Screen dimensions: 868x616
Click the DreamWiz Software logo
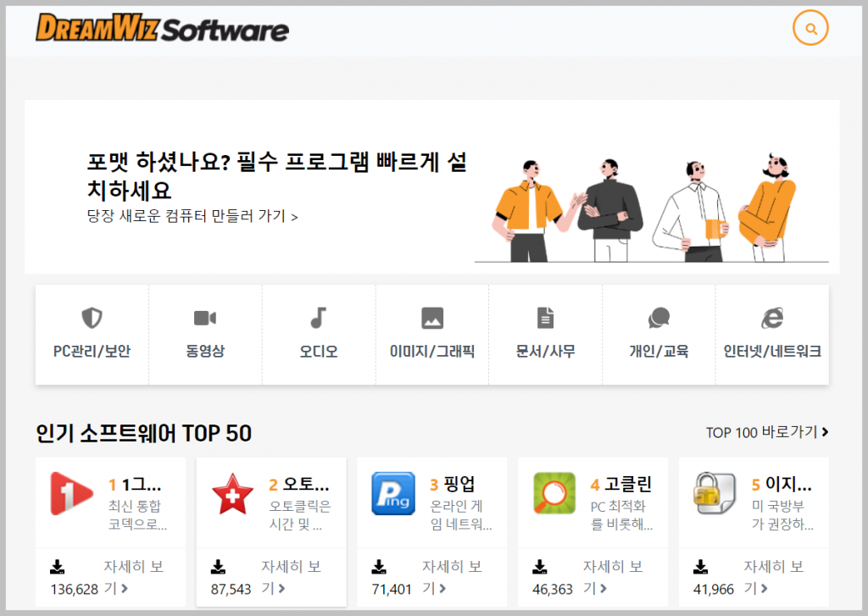[162, 28]
